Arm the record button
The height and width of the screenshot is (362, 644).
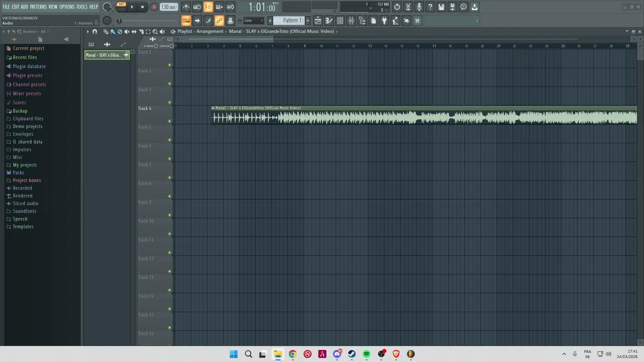click(x=154, y=7)
